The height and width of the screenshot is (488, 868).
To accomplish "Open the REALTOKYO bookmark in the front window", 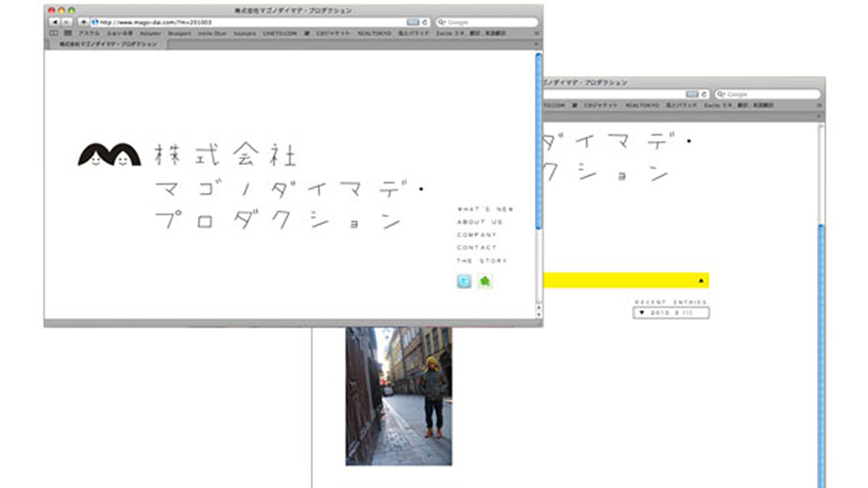I will 374,33.
